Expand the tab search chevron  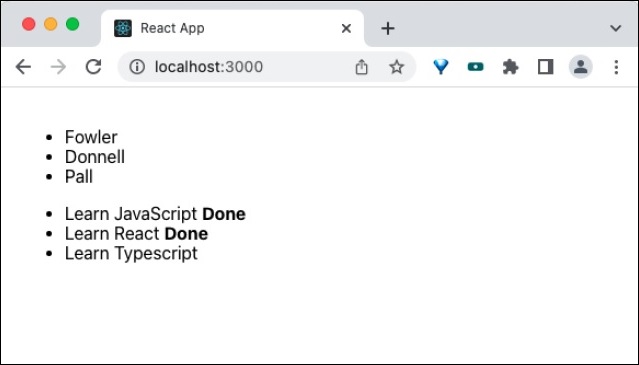coord(615,28)
